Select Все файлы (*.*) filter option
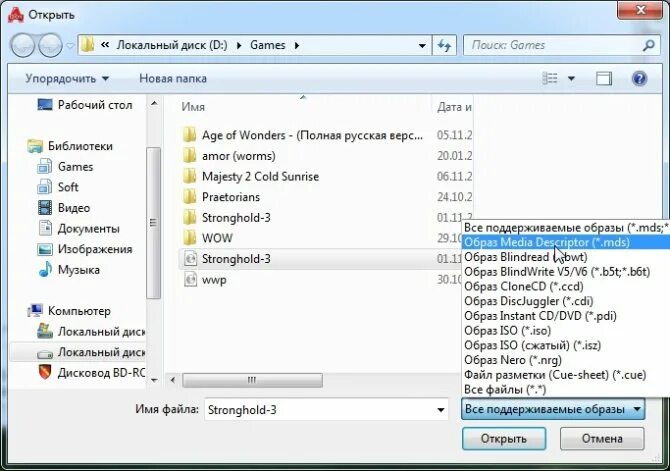 tap(566, 389)
